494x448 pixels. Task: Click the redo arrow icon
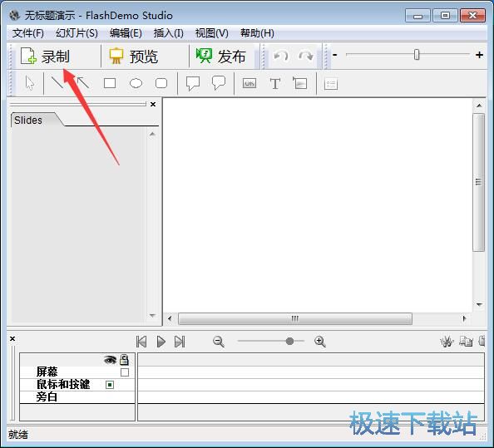305,56
